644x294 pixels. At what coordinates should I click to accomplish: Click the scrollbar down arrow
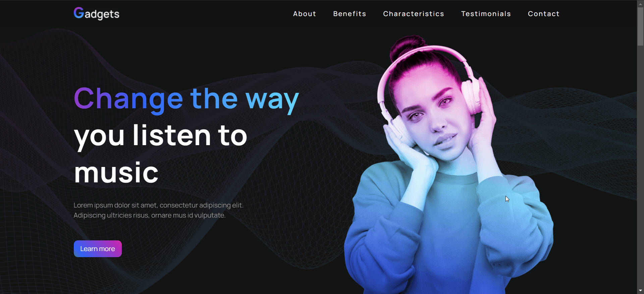point(640,291)
